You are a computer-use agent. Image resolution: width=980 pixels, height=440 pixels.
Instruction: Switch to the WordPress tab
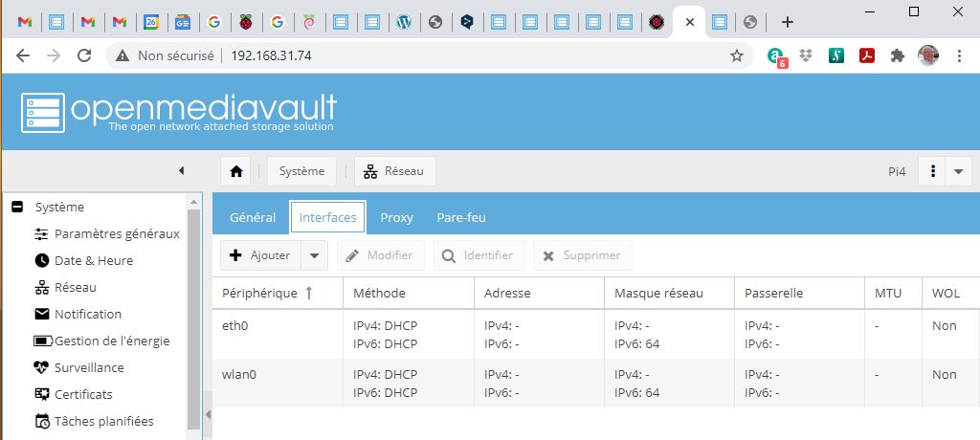pyautogui.click(x=404, y=23)
